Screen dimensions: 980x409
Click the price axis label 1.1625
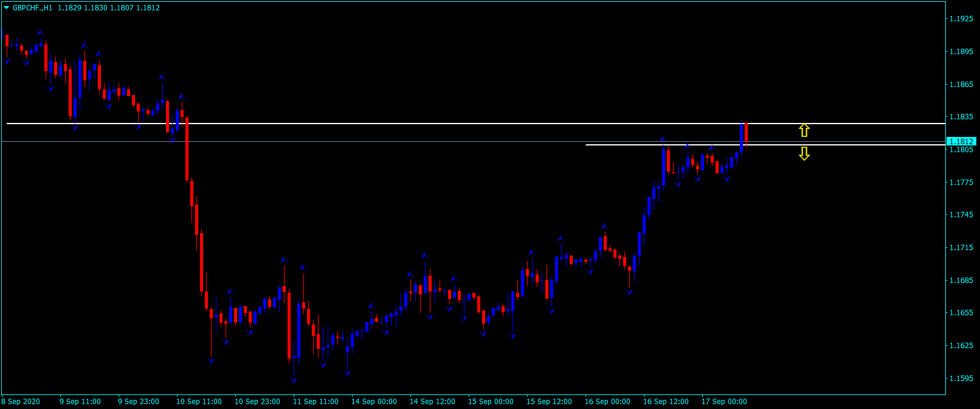pyautogui.click(x=961, y=346)
